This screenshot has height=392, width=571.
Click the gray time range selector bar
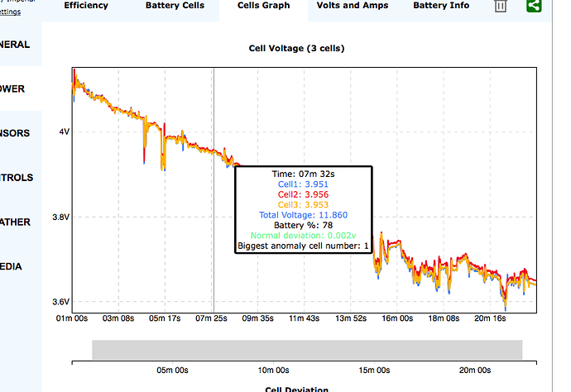pos(306,349)
